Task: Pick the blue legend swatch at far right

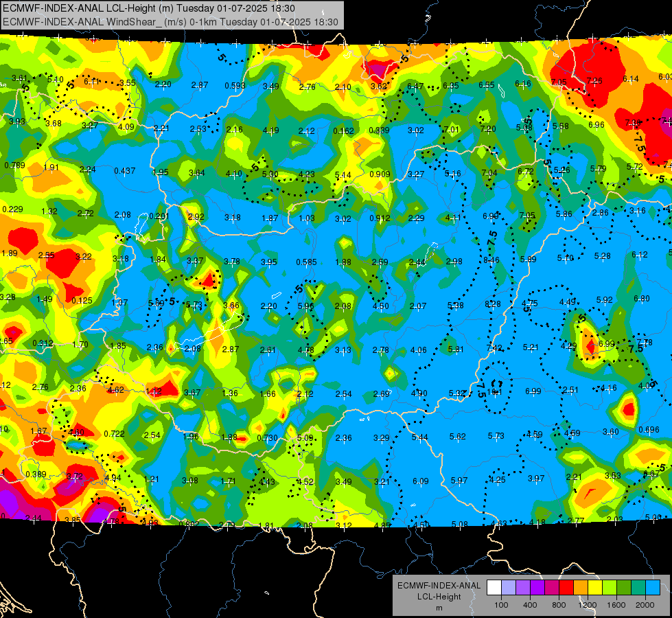Action: (653, 588)
